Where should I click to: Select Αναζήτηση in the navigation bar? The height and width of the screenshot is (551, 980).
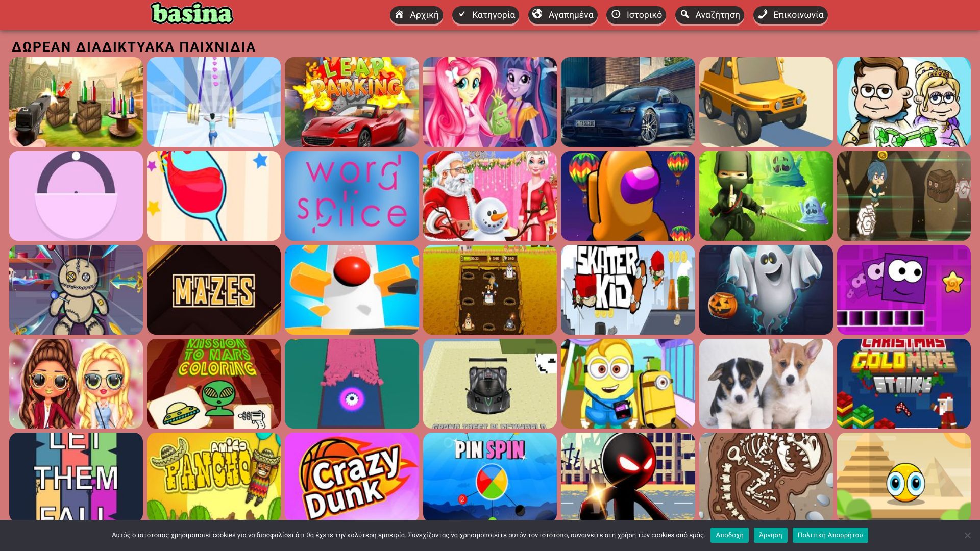click(709, 15)
